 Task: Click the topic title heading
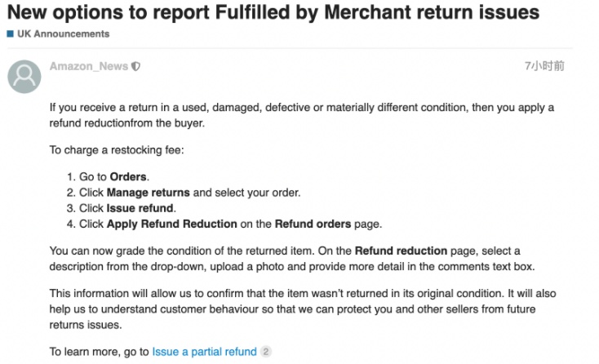[x=273, y=12]
